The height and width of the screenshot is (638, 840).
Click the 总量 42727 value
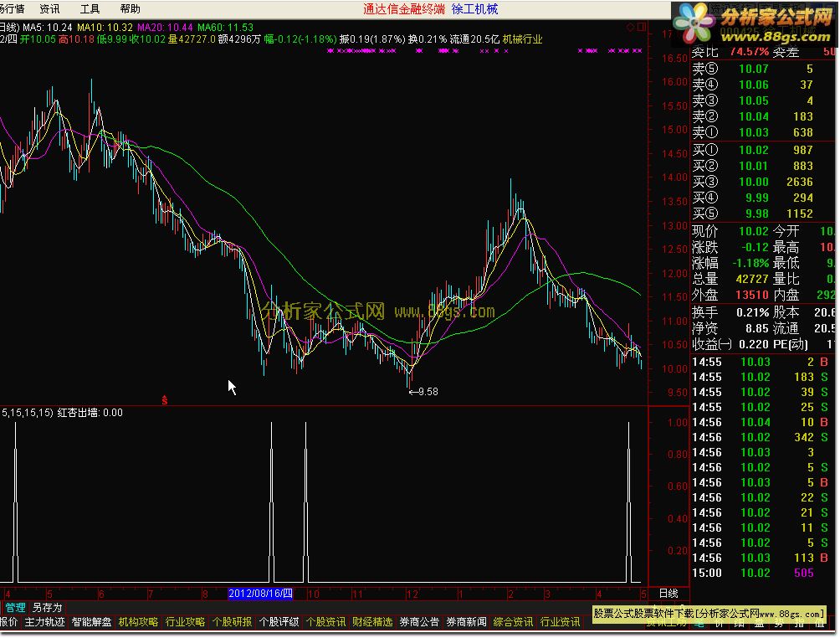click(x=752, y=280)
